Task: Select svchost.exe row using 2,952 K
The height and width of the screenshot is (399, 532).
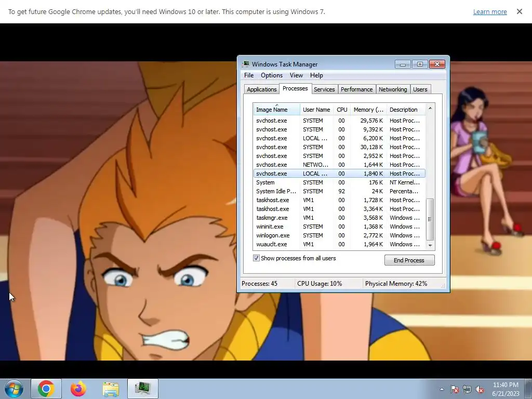Action: tap(339, 156)
